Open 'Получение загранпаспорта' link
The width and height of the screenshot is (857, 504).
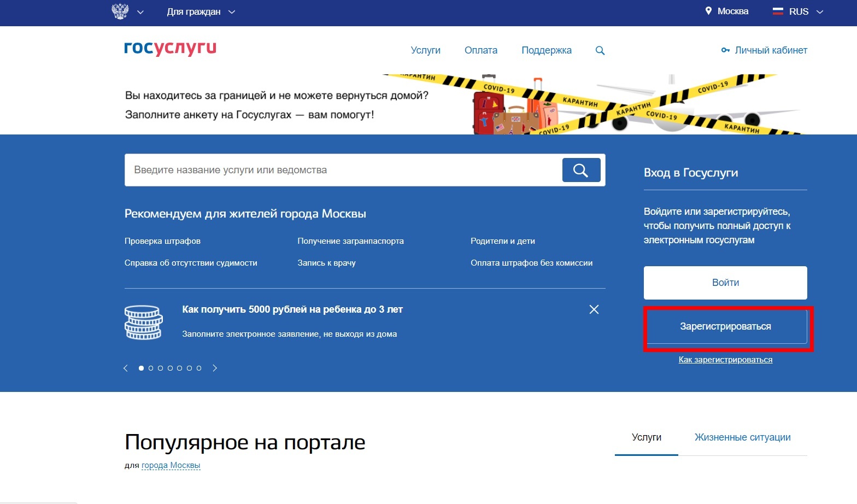350,241
